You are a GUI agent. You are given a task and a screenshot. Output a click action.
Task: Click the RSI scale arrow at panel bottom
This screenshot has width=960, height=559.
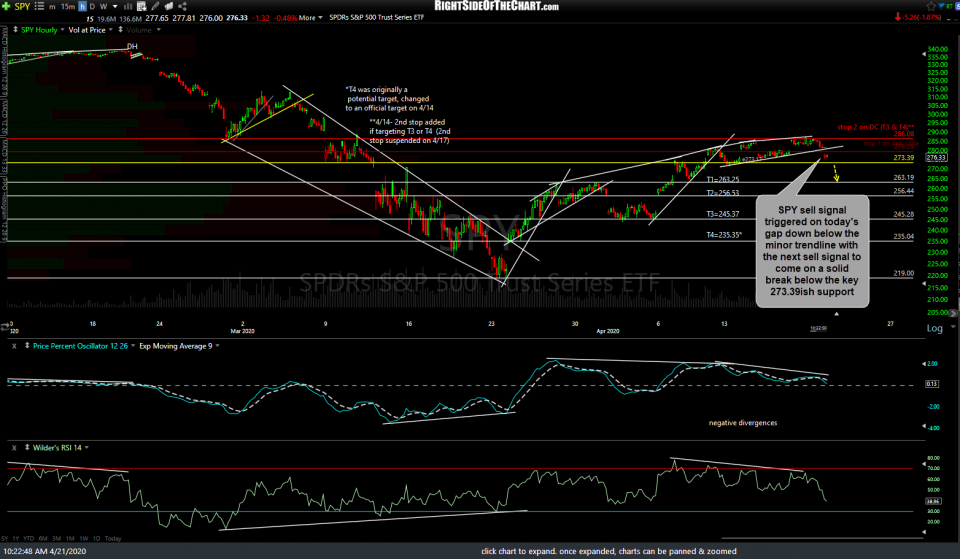(x=924, y=531)
